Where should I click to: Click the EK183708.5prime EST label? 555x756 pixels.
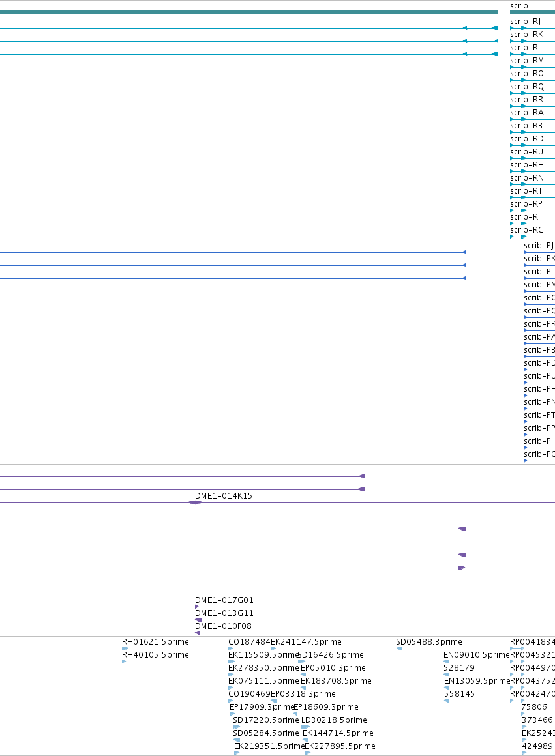pyautogui.click(x=336, y=681)
